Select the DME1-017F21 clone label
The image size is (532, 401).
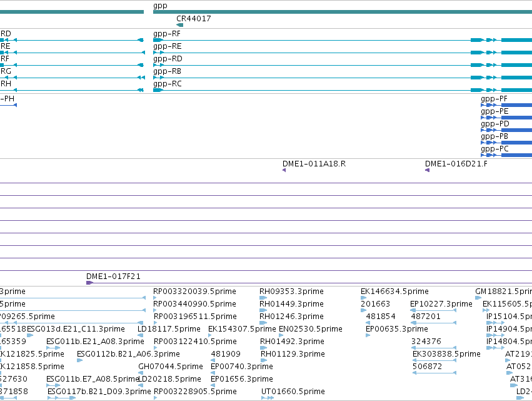click(113, 277)
